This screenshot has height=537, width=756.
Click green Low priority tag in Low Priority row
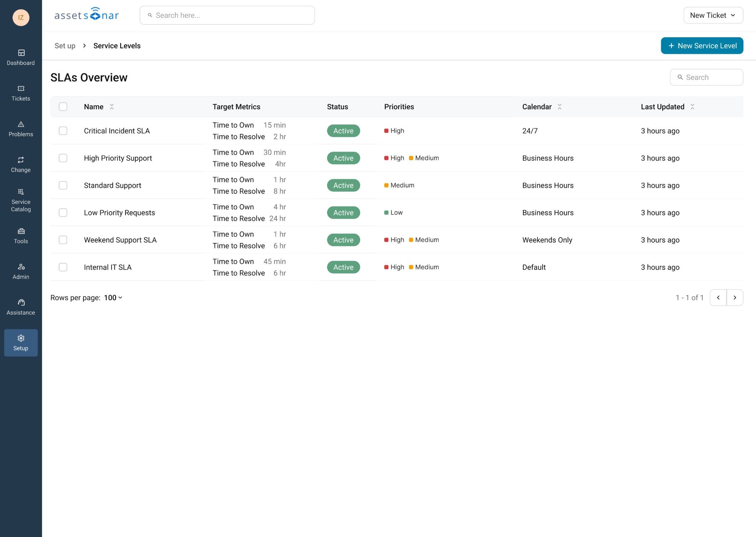[x=394, y=213]
